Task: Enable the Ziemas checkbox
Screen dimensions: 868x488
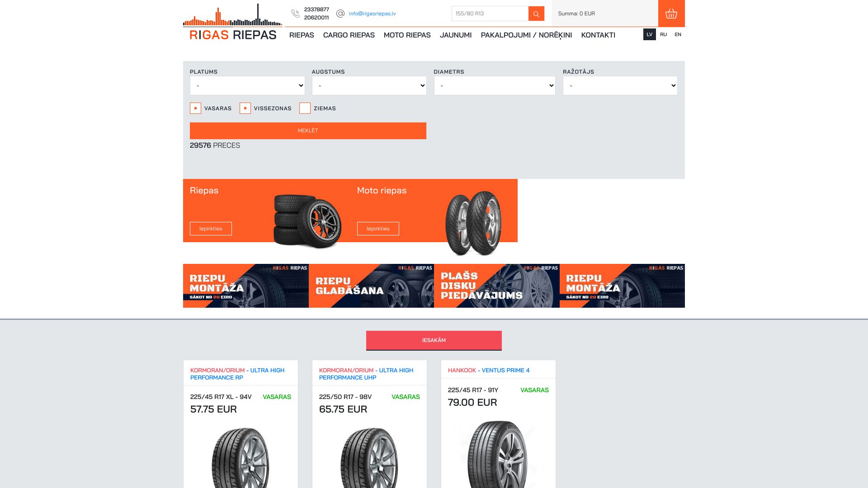Action: point(305,108)
